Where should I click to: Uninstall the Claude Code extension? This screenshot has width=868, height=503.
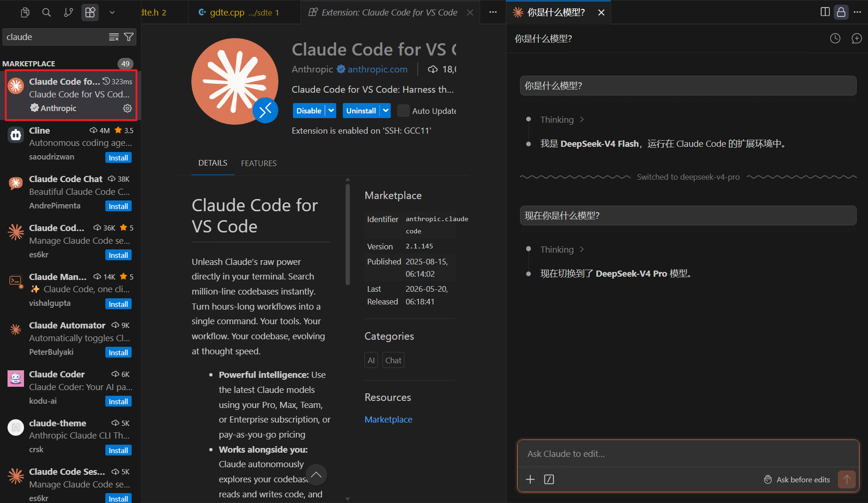click(361, 111)
